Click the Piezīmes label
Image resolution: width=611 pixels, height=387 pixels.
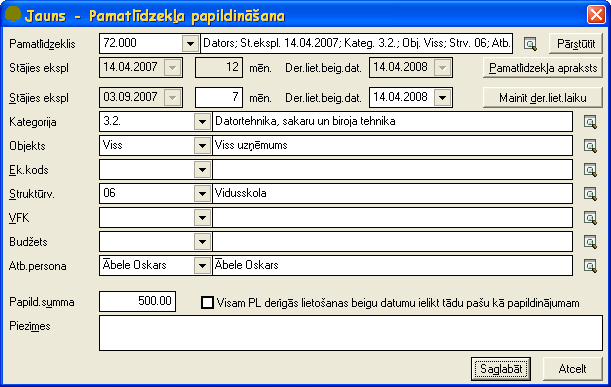click(x=30, y=326)
